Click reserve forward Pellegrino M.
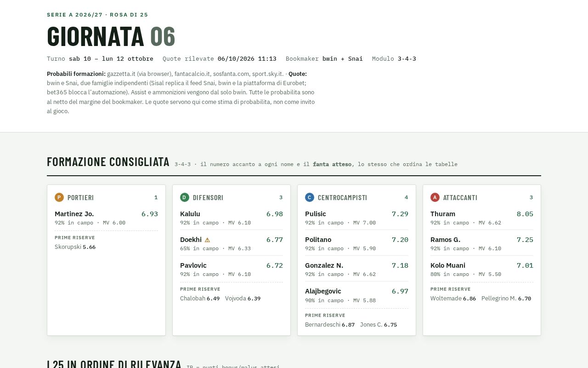The height and width of the screenshot is (368, 588). click(x=499, y=299)
